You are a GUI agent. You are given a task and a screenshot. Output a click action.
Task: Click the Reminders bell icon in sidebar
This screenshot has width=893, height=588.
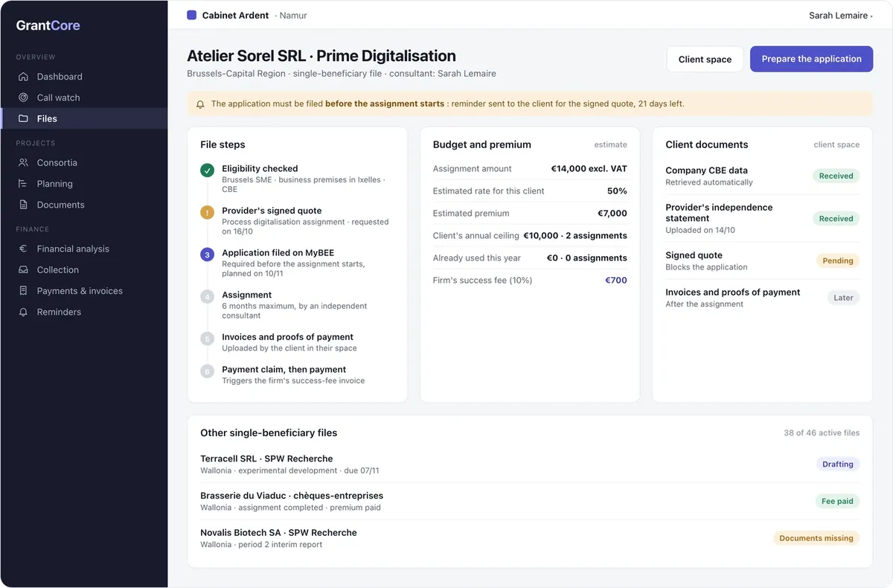click(23, 312)
